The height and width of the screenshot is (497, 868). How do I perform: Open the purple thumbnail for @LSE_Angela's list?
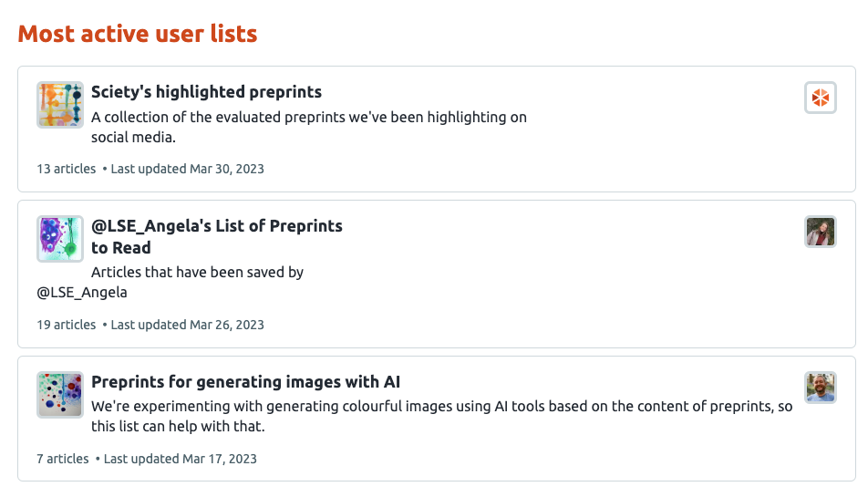[x=60, y=239]
